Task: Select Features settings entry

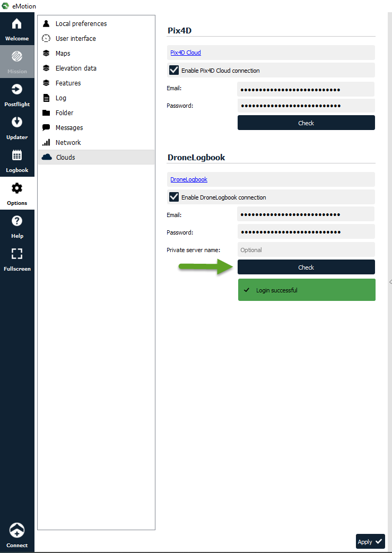Action: tap(96, 83)
